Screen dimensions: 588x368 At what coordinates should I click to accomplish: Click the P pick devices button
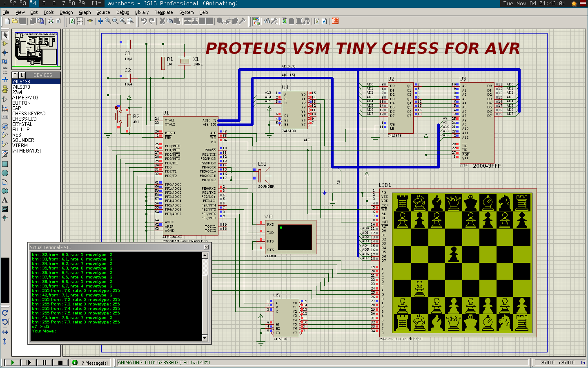click(x=15, y=75)
